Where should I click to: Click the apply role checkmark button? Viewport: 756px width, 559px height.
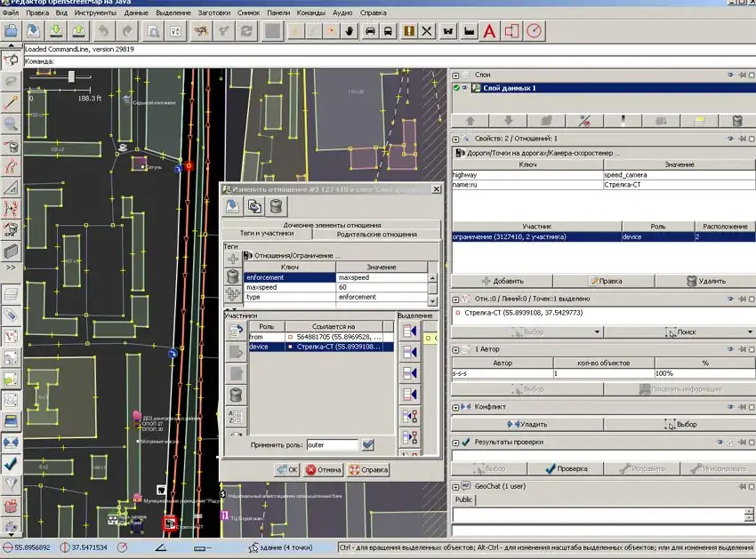pyautogui.click(x=368, y=444)
